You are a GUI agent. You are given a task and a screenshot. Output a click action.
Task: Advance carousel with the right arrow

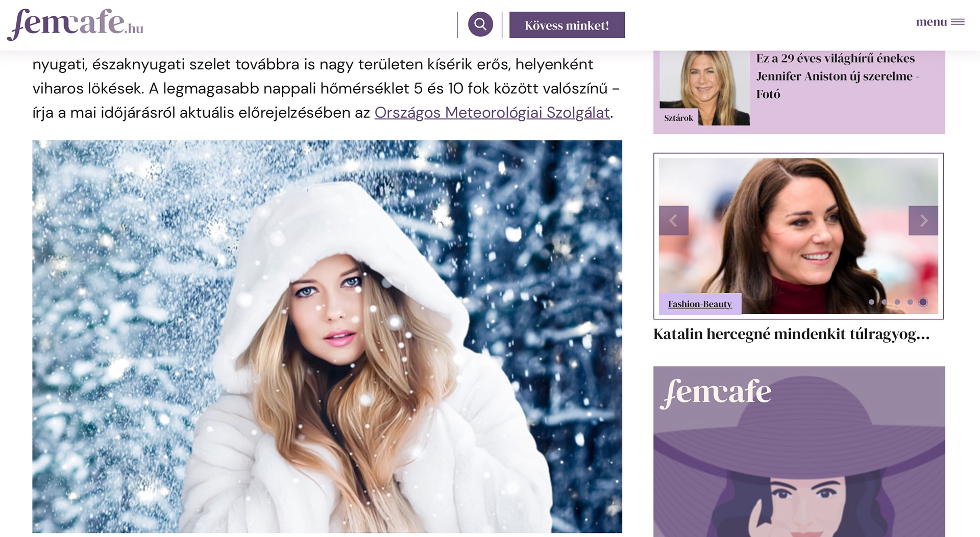923,220
